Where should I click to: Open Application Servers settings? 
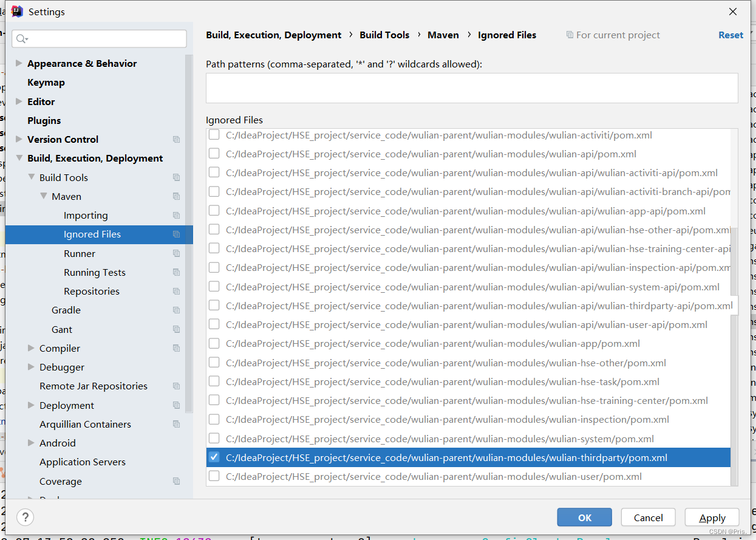[83, 462]
